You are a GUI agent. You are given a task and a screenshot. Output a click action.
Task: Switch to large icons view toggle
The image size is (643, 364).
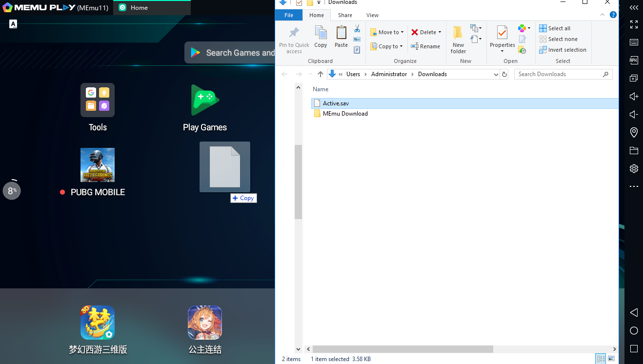[x=611, y=359]
